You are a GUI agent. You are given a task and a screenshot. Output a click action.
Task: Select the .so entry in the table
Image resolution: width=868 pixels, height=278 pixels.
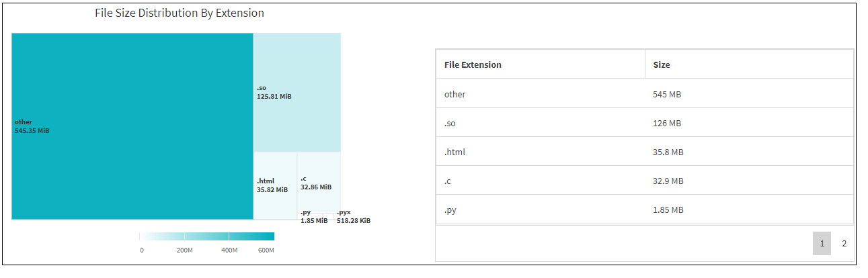pos(450,123)
